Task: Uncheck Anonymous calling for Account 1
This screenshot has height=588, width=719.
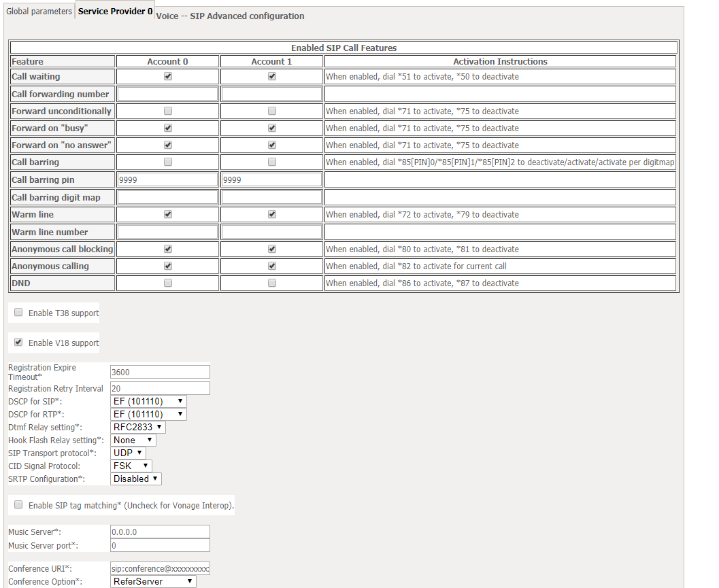Action: click(x=272, y=266)
